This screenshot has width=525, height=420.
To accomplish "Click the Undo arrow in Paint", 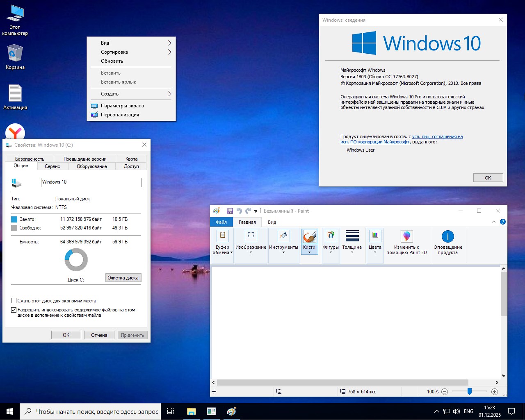I will tap(239, 211).
